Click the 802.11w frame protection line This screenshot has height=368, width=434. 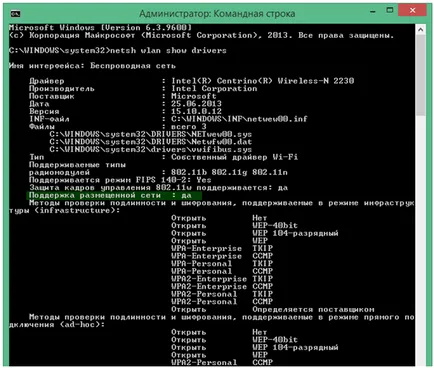(158, 188)
